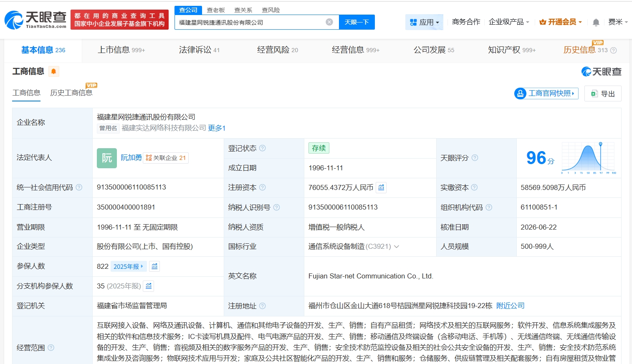Open the 注册资本 history chart icon
The height and width of the screenshot is (364, 632).
[x=381, y=187]
